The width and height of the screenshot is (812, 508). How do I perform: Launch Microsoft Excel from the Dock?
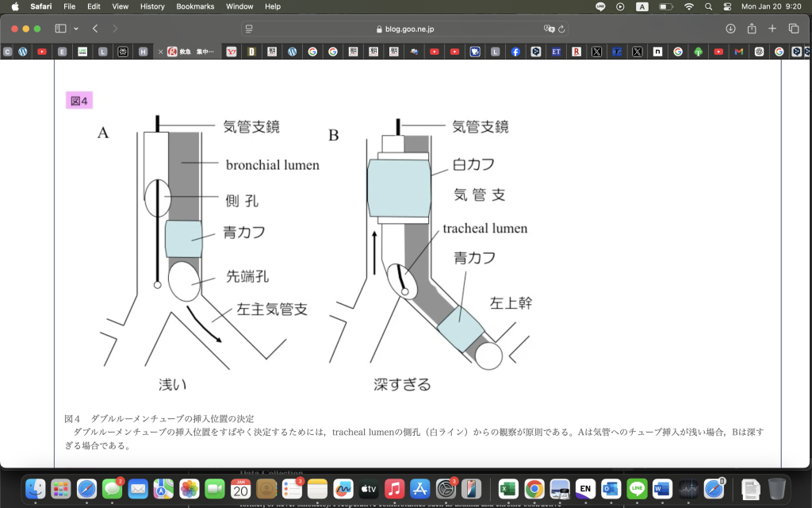[x=508, y=489]
